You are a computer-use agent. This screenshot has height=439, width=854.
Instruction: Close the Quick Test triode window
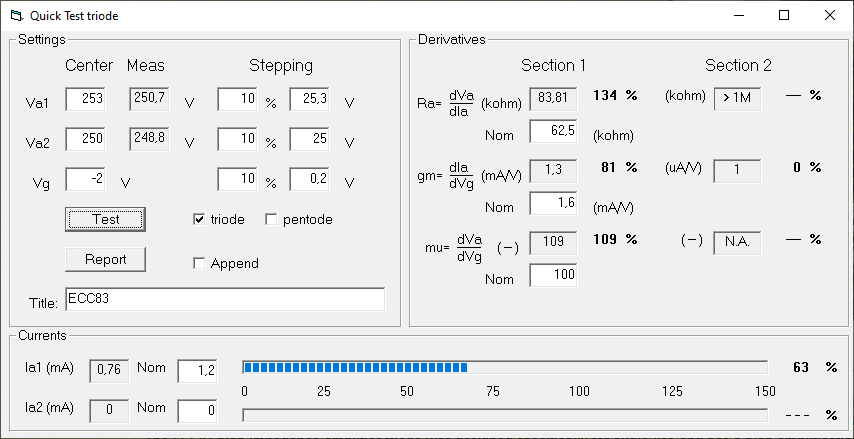pyautogui.click(x=829, y=15)
